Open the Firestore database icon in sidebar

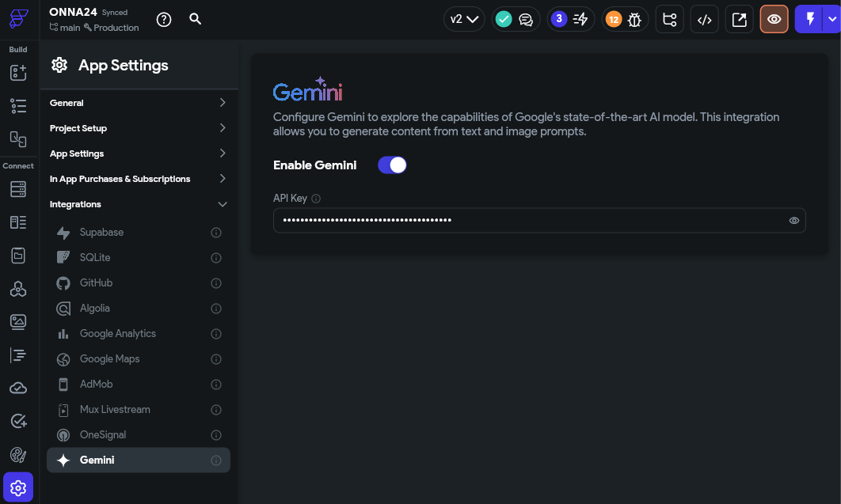pyautogui.click(x=18, y=189)
